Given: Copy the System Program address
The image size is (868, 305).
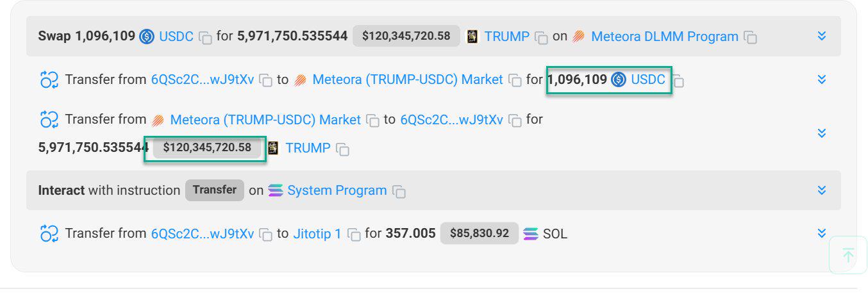Looking at the screenshot, I should (399, 191).
